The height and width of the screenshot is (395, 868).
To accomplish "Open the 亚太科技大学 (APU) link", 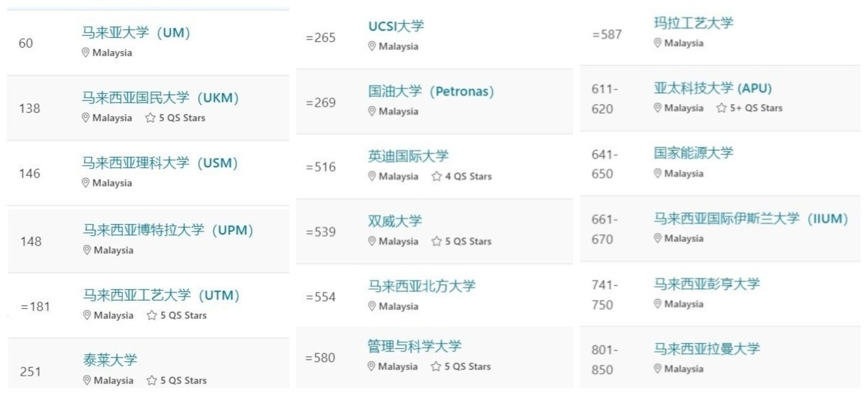I will [713, 88].
